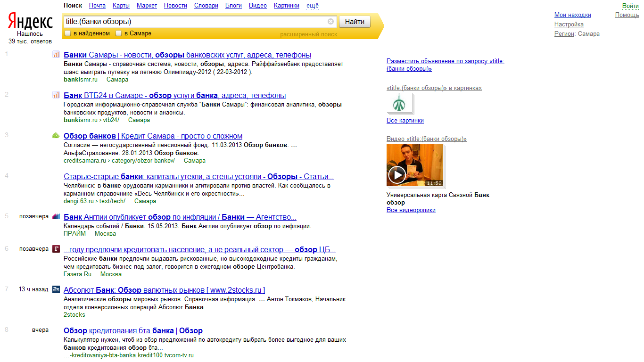
Task: Click the PRIME favicon beside Банк Англии result
Action: [56, 217]
